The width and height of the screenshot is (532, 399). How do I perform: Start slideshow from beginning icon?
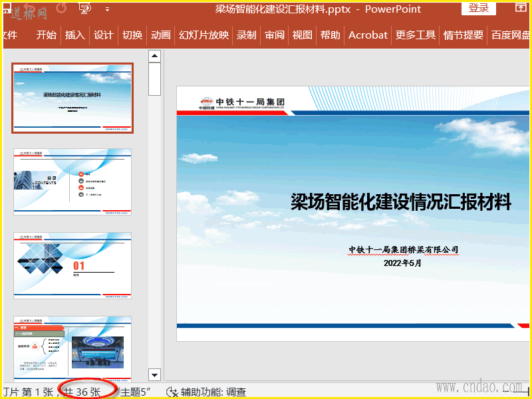coord(85,9)
